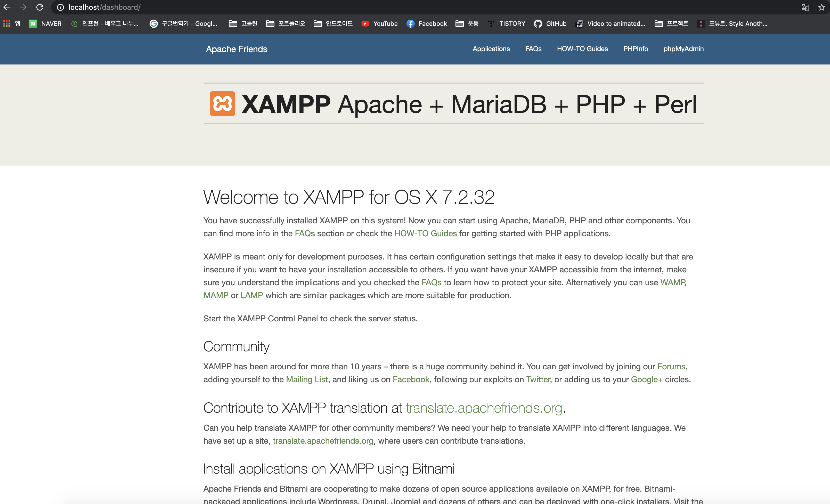Viewport: 830px width, 504px height.
Task: Open the TISTORY bookmark
Action: [506, 23]
